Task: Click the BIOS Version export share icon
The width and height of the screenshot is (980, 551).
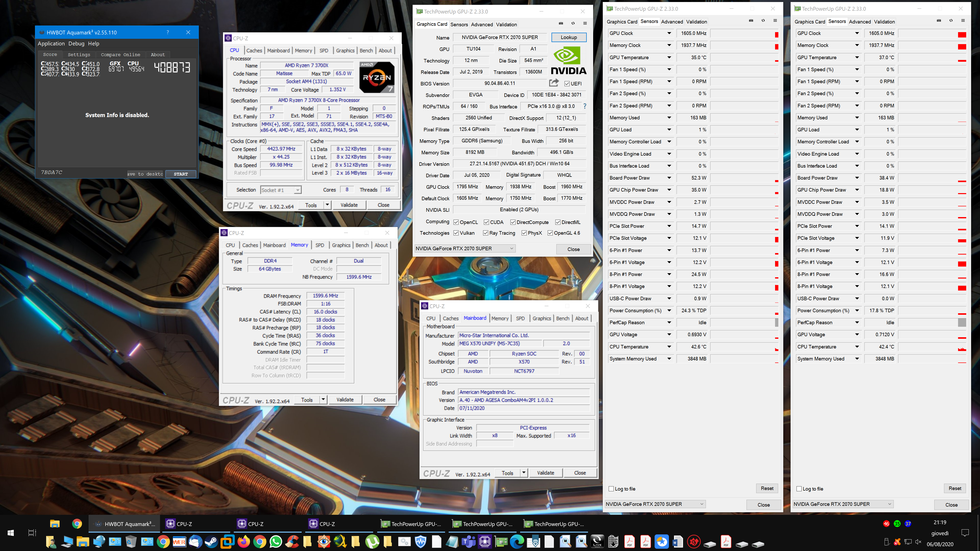Action: [x=554, y=83]
